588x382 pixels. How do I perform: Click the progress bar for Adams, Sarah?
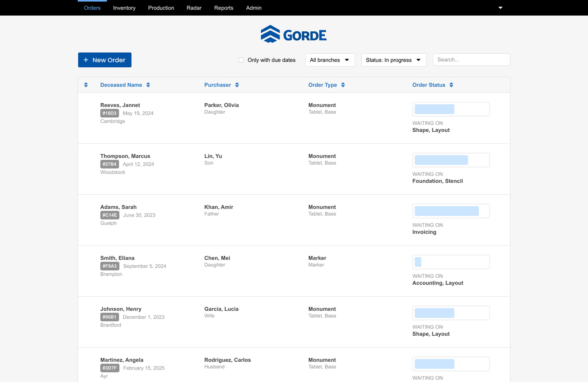click(451, 211)
